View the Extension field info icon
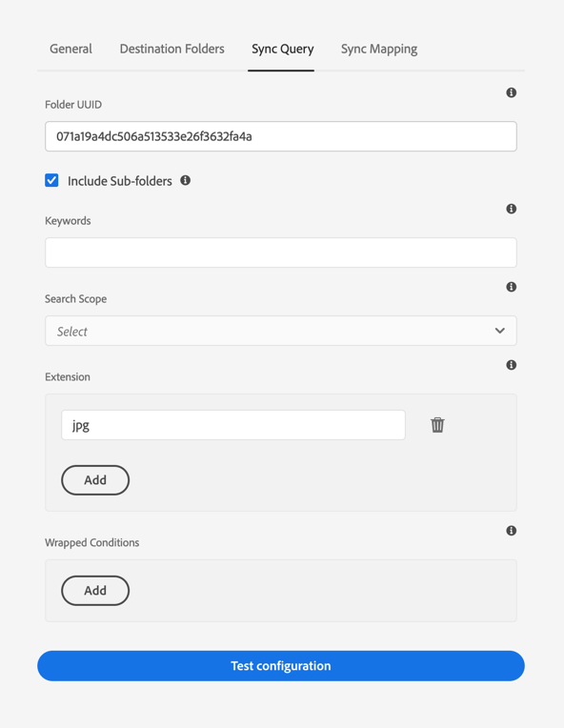This screenshot has width=564, height=728. pos(511,365)
